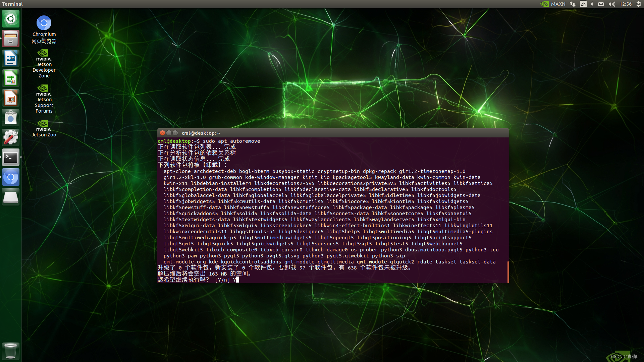Click the package name 'grub-common'

[x=225, y=177]
